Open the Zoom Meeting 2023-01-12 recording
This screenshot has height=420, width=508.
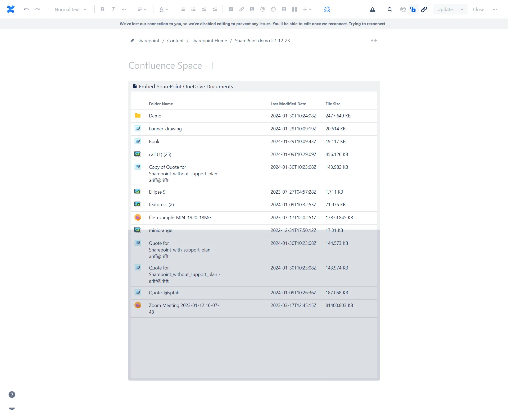184,309
